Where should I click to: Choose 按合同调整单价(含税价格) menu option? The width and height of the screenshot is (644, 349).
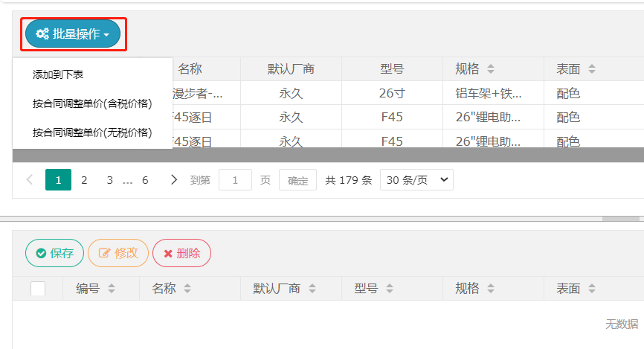(x=92, y=103)
